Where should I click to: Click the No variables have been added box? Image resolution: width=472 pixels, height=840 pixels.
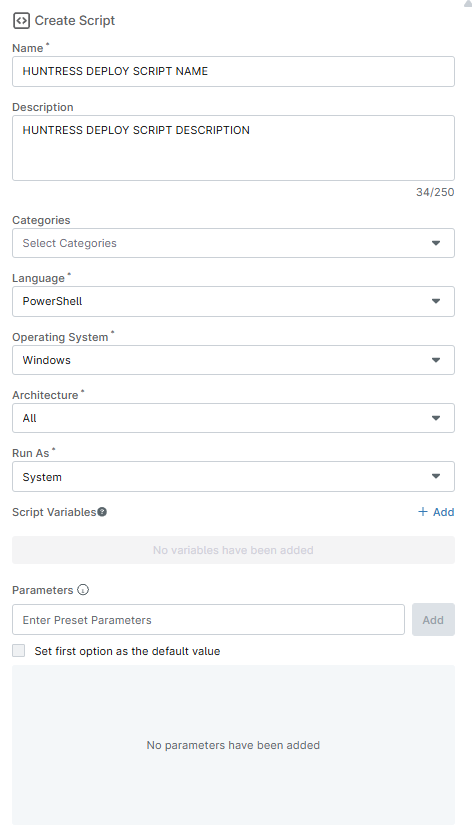[234, 550]
